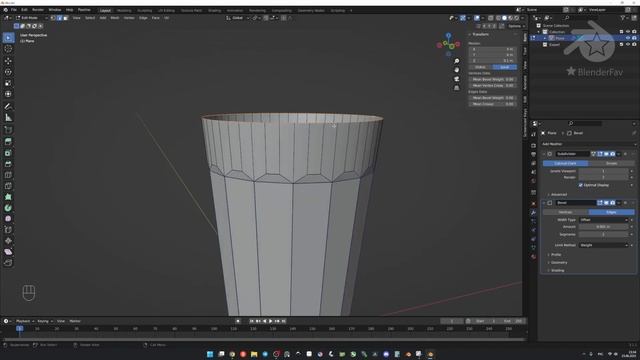Activate the Rotate tool
This screenshot has height=360, width=640.
tap(8, 72)
